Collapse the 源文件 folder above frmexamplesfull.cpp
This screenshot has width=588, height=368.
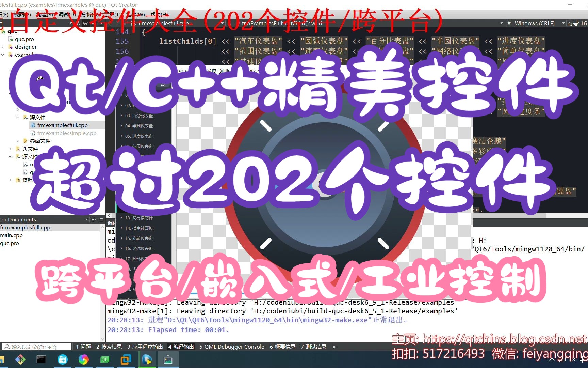(18, 117)
